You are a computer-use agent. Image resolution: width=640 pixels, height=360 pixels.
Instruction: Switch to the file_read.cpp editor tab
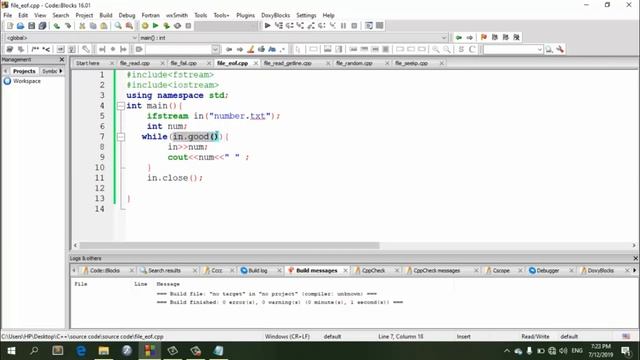click(135, 63)
